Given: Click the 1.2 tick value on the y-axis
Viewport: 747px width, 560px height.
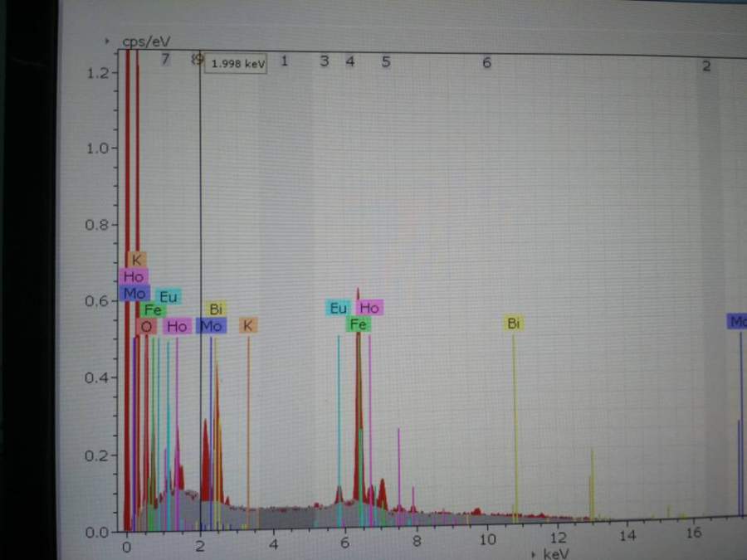Looking at the screenshot, I should [x=98, y=73].
